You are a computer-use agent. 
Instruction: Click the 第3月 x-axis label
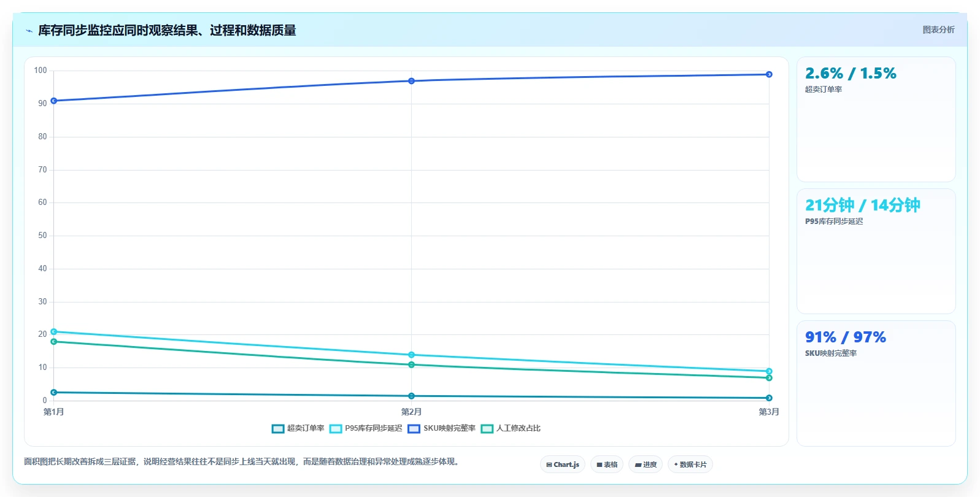point(769,412)
